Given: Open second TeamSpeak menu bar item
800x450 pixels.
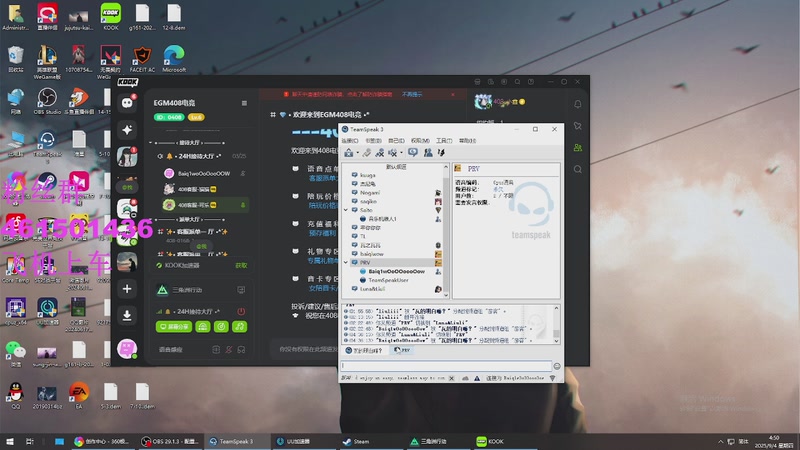Looking at the screenshot, I should click(373, 141).
